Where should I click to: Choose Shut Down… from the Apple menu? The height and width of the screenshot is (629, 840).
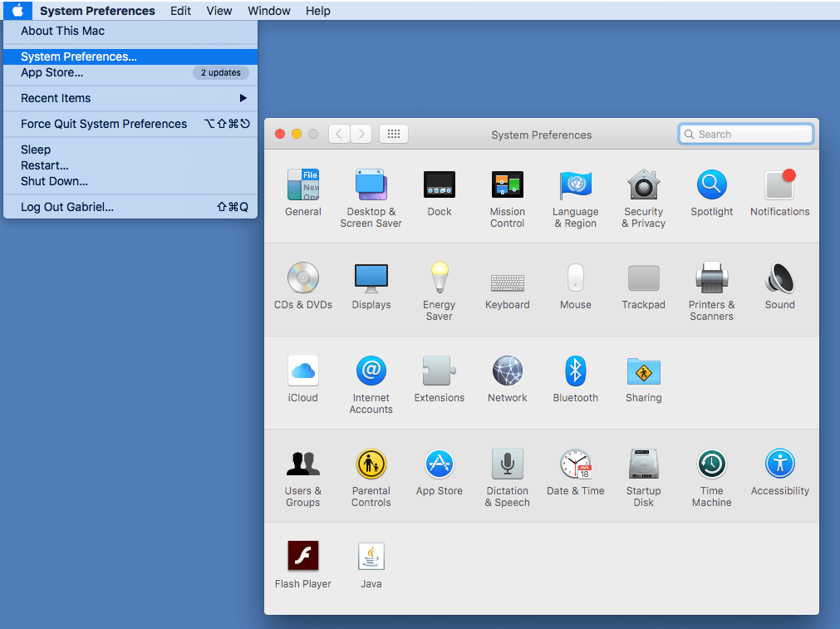click(130, 182)
